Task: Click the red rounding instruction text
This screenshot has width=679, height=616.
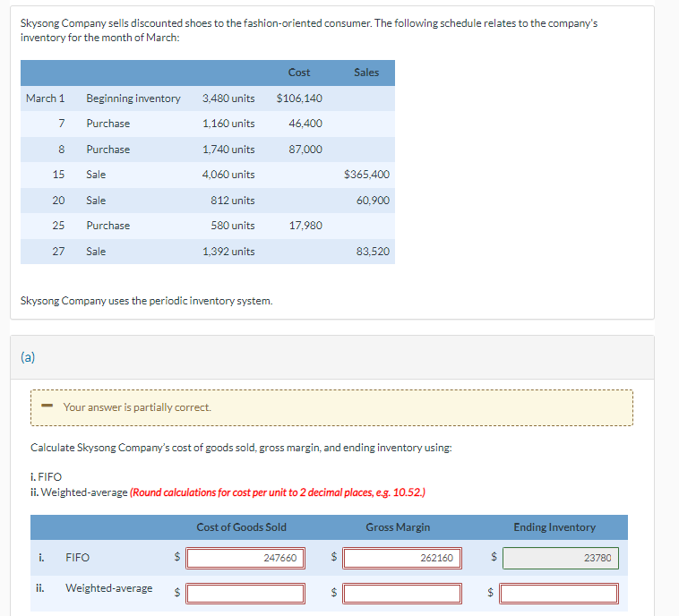Action: 278,492
